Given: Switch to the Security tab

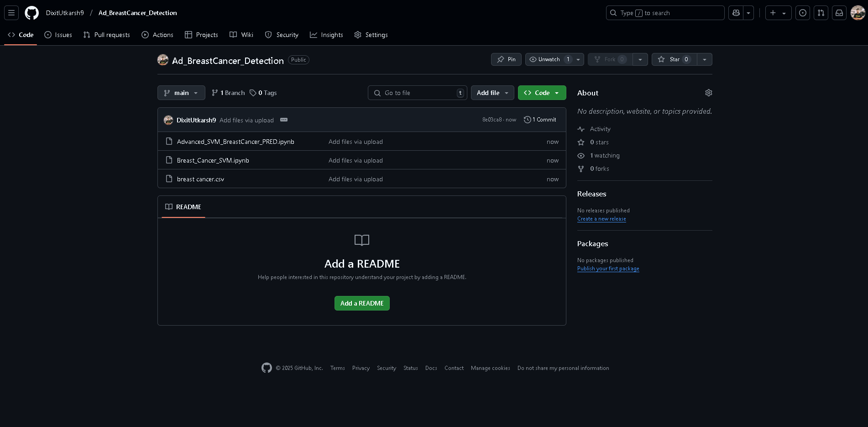Looking at the screenshot, I should (282, 35).
